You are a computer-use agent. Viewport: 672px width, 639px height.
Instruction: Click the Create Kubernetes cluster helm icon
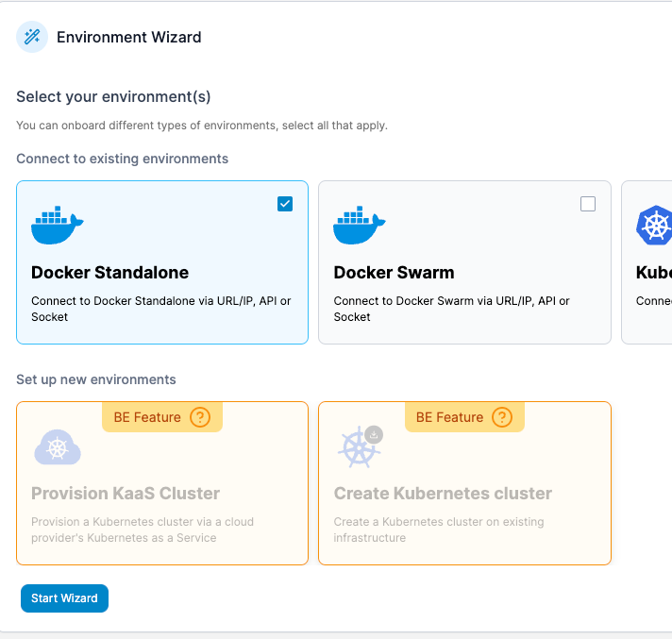pyautogui.click(x=360, y=446)
